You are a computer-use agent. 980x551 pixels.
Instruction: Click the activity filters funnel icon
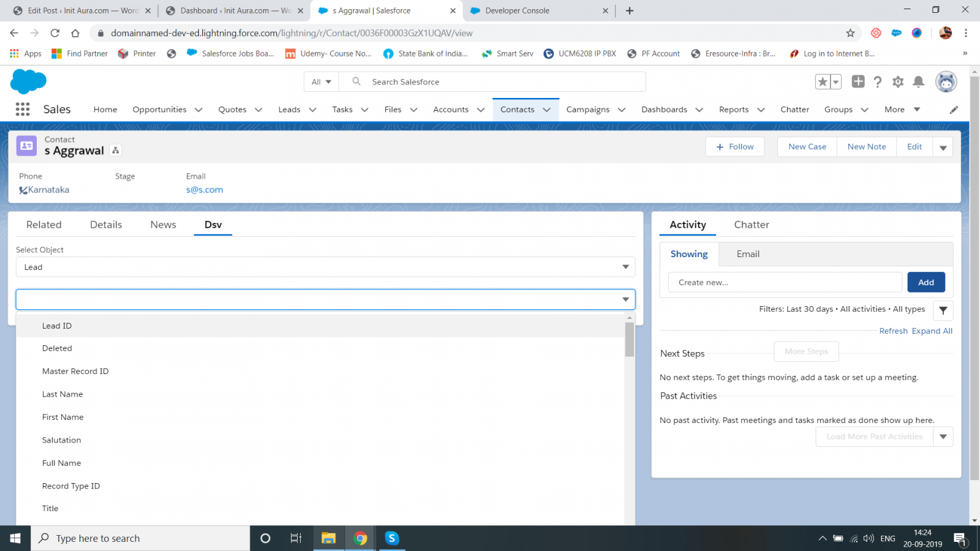943,310
